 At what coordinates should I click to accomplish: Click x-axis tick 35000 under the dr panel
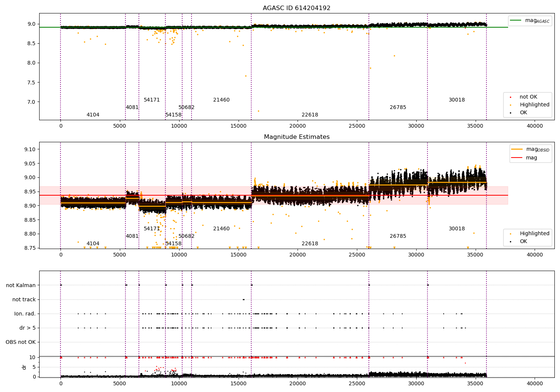(475, 383)
